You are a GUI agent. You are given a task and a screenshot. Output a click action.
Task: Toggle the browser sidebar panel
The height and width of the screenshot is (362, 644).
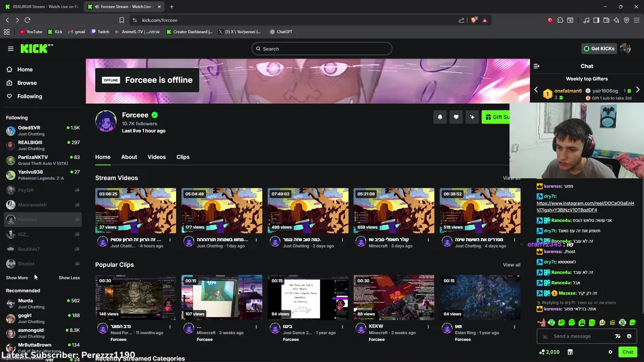click(596, 20)
